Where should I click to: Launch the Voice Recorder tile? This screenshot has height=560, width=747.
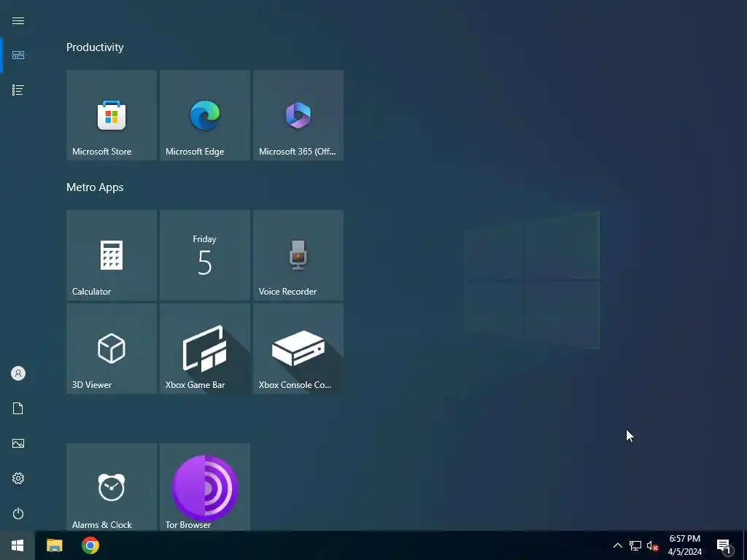[298, 255]
